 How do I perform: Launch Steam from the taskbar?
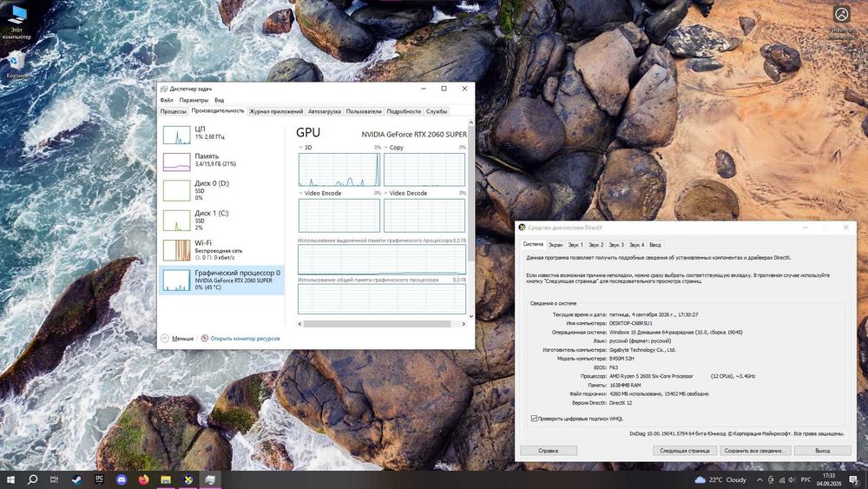[x=77, y=479]
